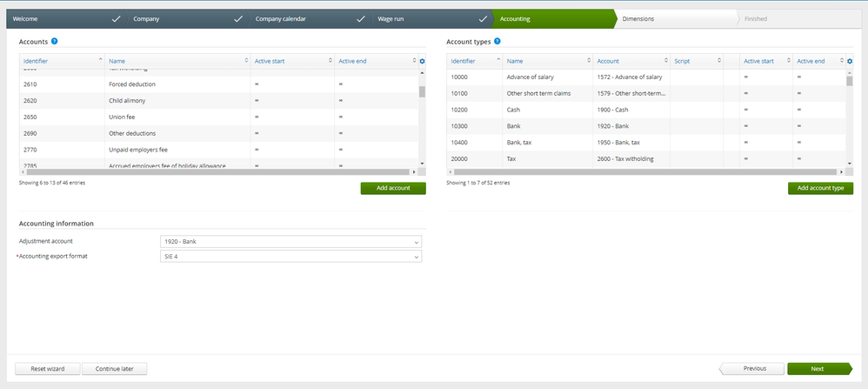The height and width of the screenshot is (389, 868).
Task: Click the Account types vertical scrollbar thumb
Action: click(x=850, y=81)
